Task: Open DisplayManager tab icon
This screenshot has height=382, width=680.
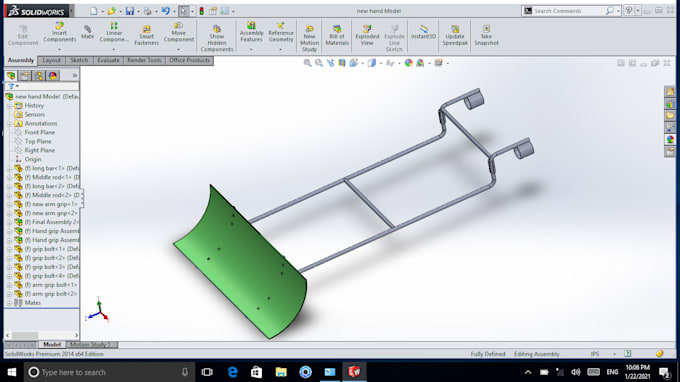Action: coord(53,76)
